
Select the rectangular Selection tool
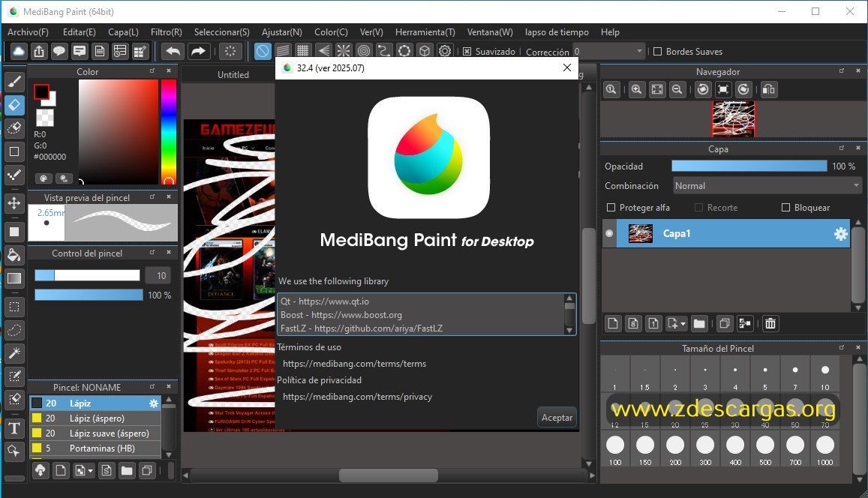click(14, 307)
